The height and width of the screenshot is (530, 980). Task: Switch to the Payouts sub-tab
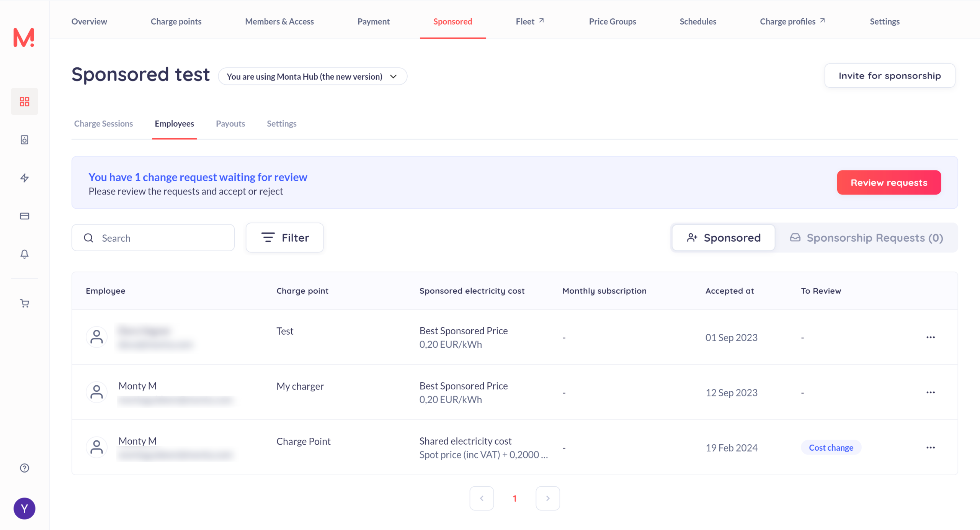pos(230,124)
